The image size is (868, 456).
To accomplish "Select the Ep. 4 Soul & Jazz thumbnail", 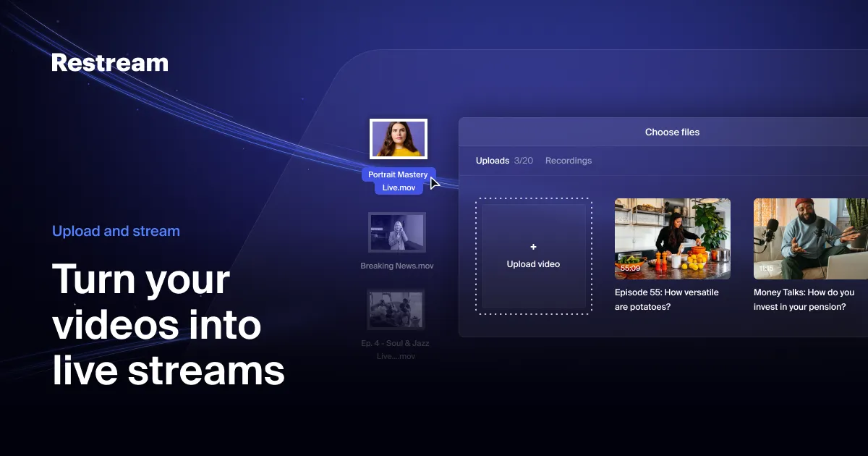I will pos(396,310).
